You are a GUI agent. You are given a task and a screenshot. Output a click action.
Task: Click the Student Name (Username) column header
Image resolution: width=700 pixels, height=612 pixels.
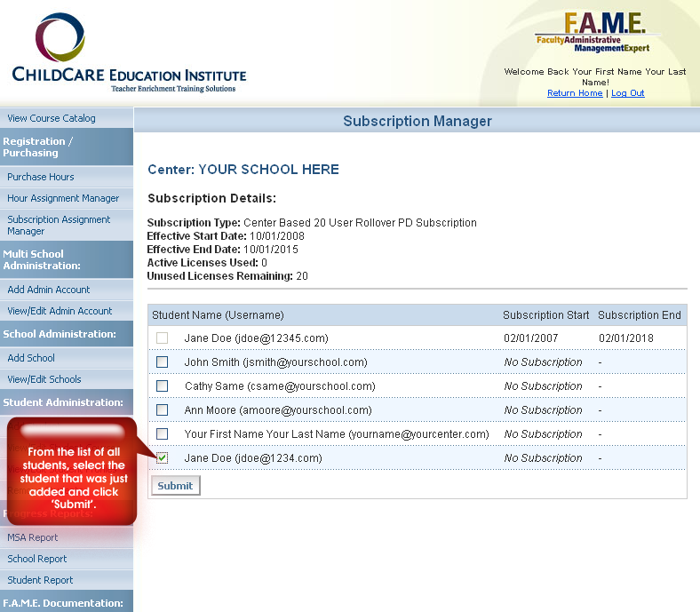tap(218, 315)
